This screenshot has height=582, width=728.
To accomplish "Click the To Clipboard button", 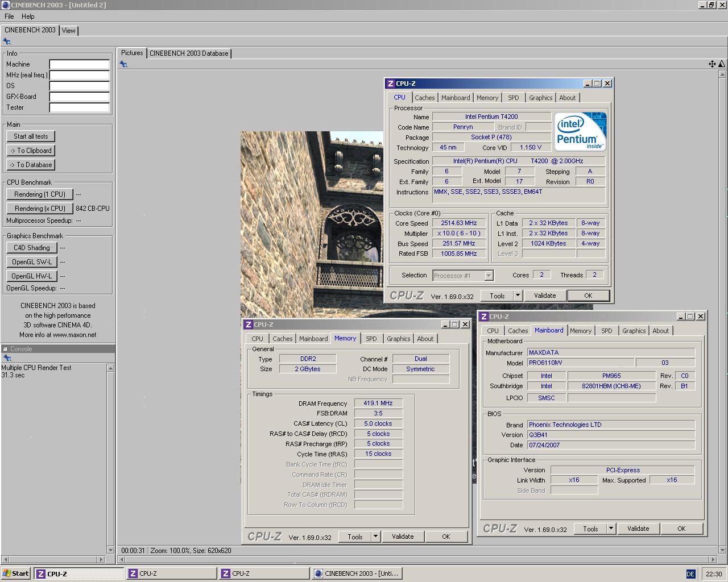I will pos(31,151).
